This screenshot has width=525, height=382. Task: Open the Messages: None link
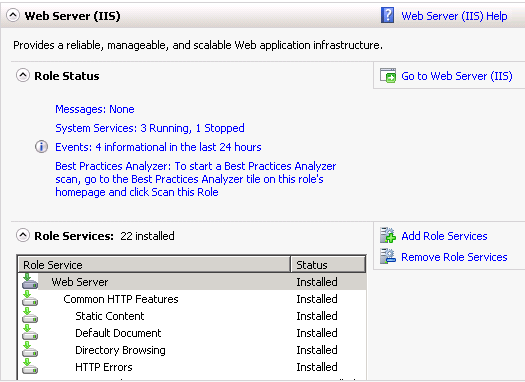tap(95, 109)
